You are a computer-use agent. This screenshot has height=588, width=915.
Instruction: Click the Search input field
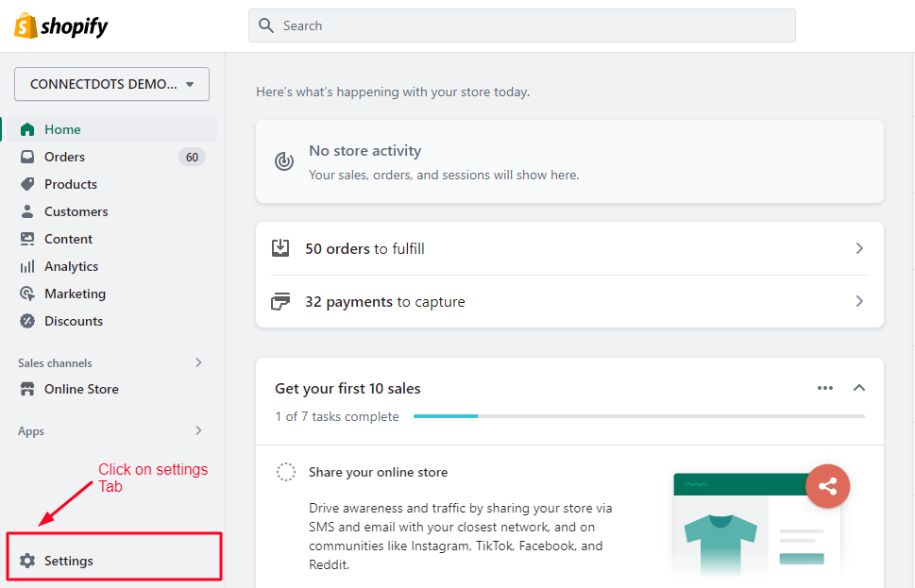(x=521, y=25)
